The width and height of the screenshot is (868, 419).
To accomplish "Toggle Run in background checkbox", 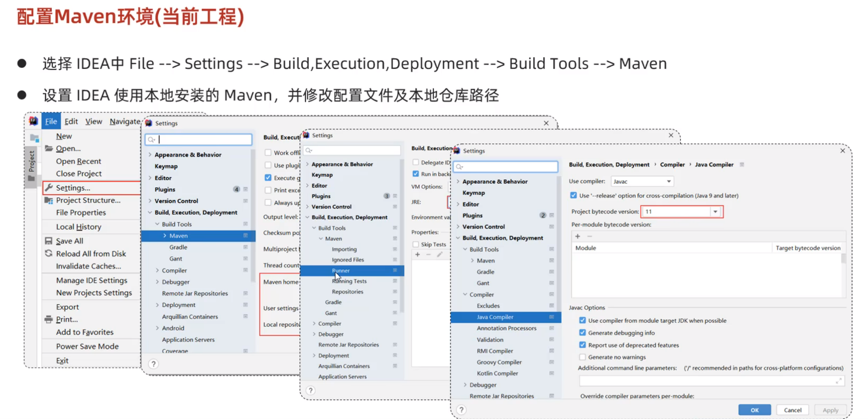I will click(x=416, y=174).
